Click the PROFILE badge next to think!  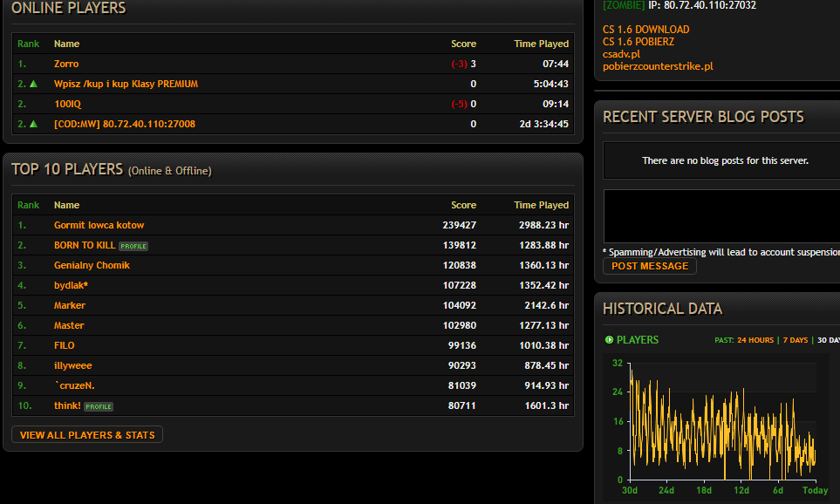point(99,406)
